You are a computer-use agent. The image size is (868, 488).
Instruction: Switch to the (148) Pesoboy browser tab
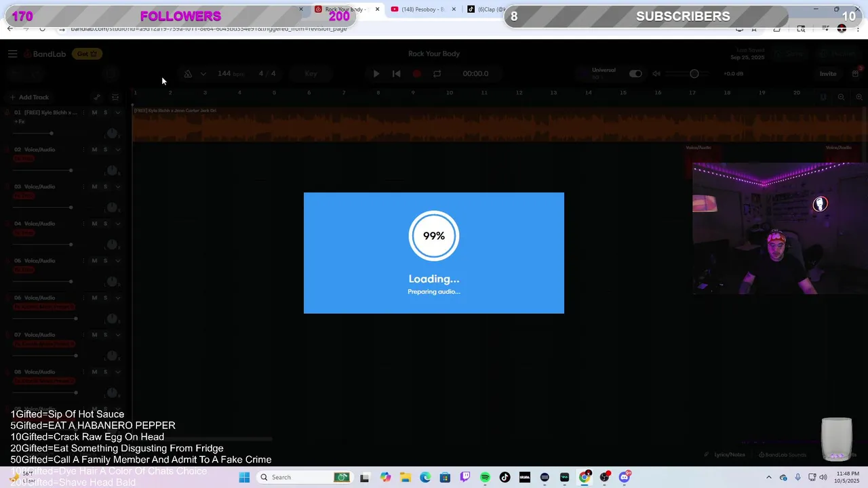422,9
